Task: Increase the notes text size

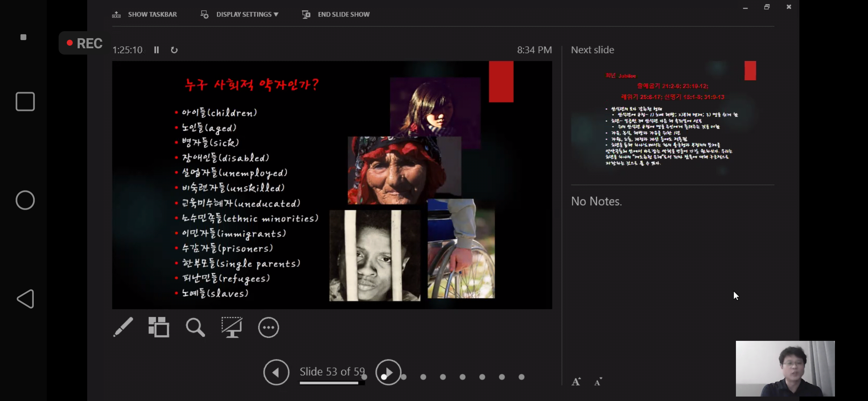Action: (x=576, y=382)
